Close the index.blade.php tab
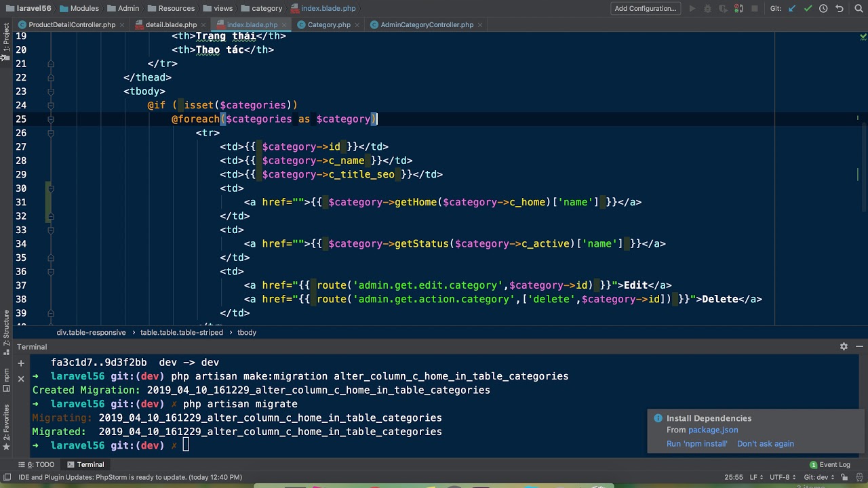Image resolution: width=868 pixels, height=488 pixels. coord(285,25)
